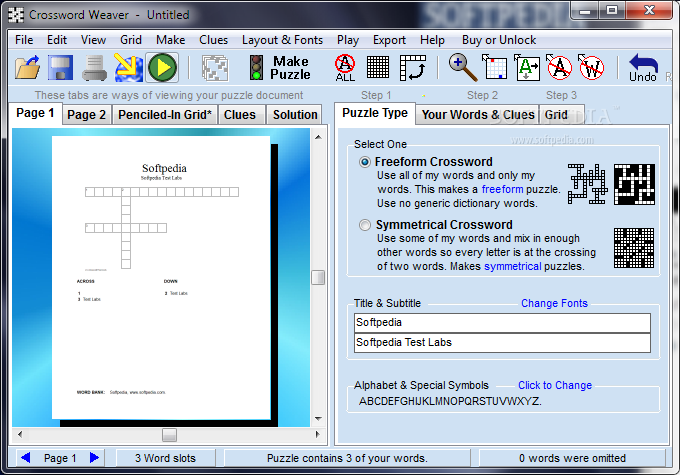
Task: Open the Your Words & Clues tab
Action: pyautogui.click(x=478, y=115)
